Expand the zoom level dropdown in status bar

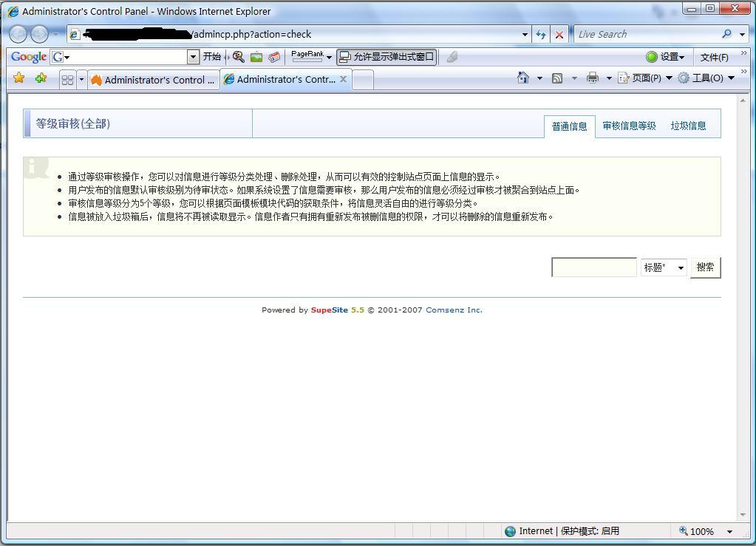pyautogui.click(x=729, y=531)
